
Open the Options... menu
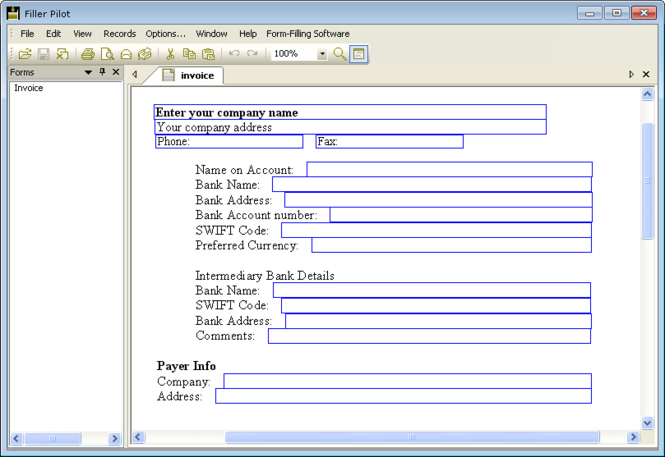click(165, 33)
